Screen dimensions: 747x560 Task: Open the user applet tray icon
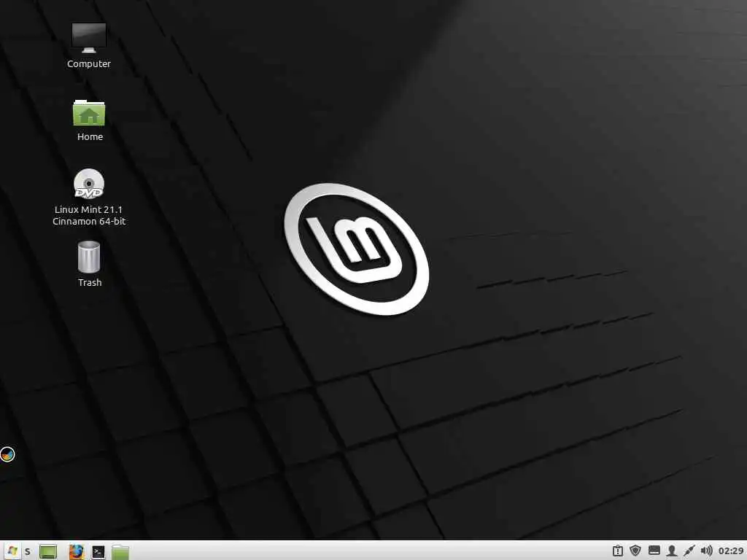(x=672, y=551)
